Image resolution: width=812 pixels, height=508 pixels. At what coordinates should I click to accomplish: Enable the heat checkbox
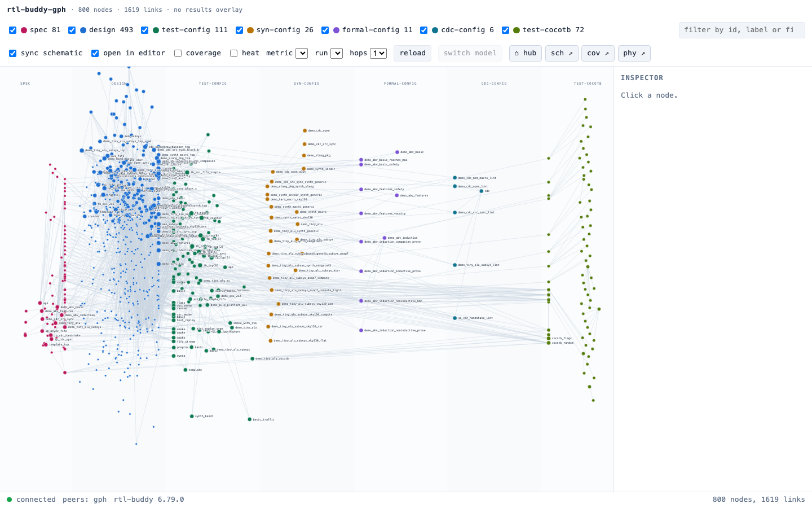click(233, 53)
